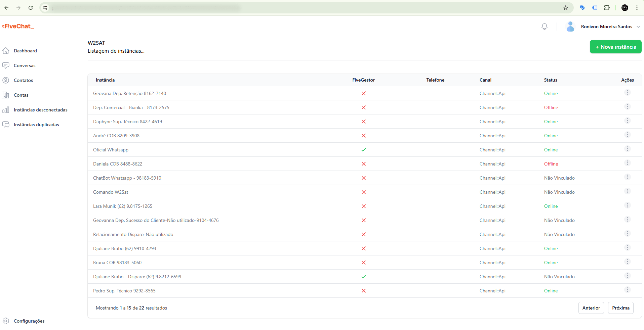Select instance name Bruna COB 98183-5060
This screenshot has width=644, height=330.
point(117,263)
